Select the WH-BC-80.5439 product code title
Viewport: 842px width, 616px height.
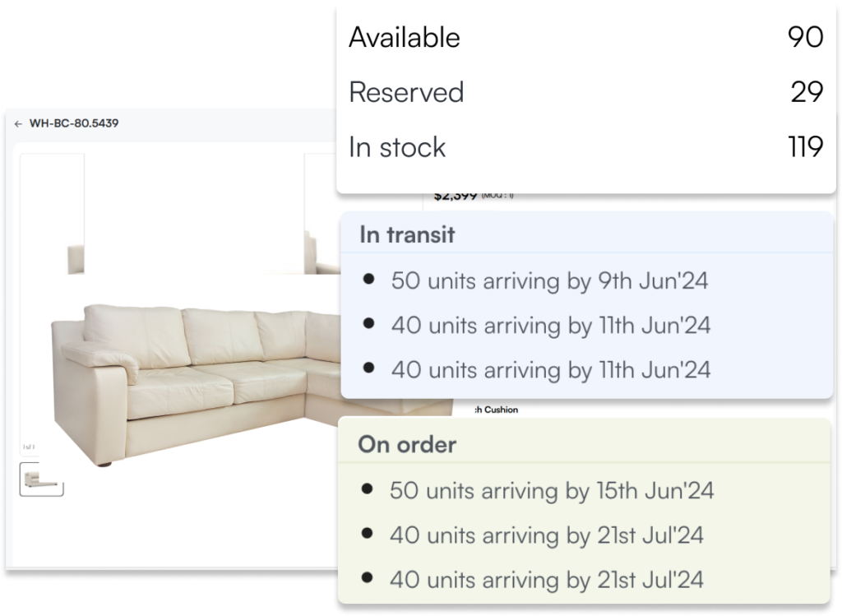coord(74,124)
